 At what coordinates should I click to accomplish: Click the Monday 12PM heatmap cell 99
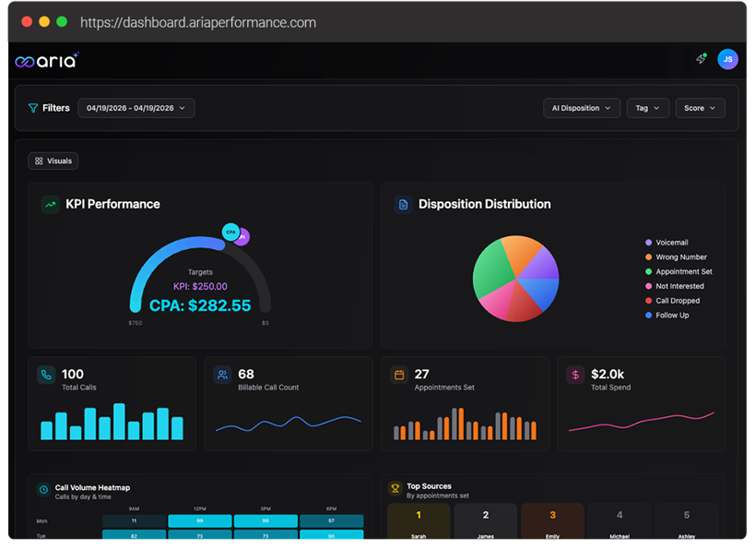pos(200,521)
